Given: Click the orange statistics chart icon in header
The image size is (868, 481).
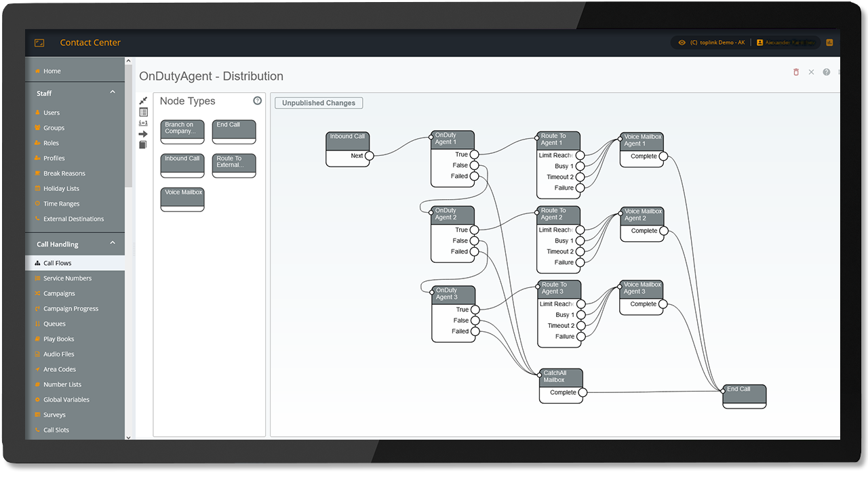Looking at the screenshot, I should 829,42.
